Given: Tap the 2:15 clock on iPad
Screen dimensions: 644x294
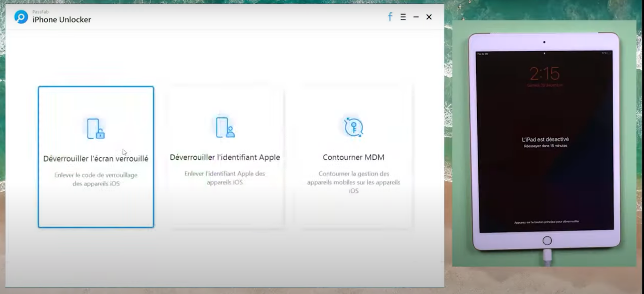Looking at the screenshot, I should pyautogui.click(x=544, y=74).
